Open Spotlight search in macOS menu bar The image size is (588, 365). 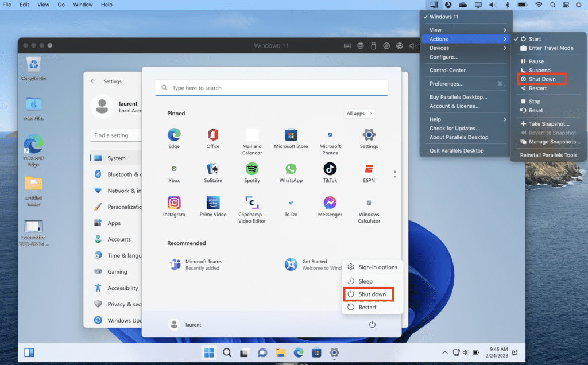coord(553,5)
